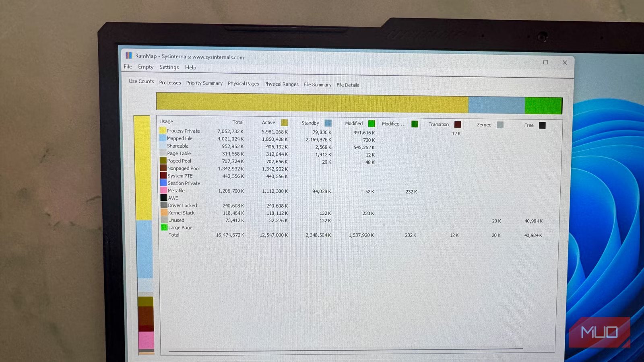644x362 pixels.
Task: Click the blue Session Private color icon
Action: pos(163,183)
